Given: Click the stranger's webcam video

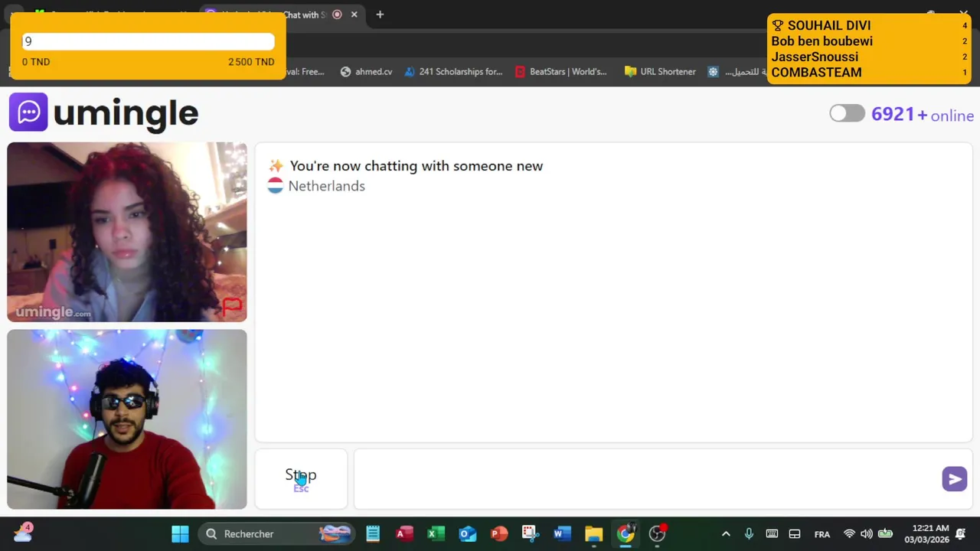Looking at the screenshot, I should click(127, 232).
